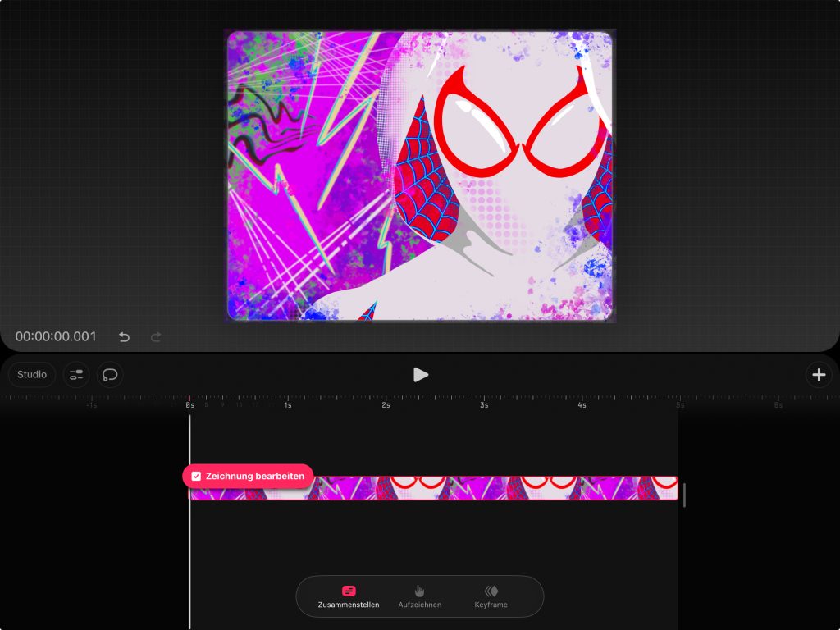This screenshot has height=630, width=840.
Task: Jump to the 4s ruler mark
Action: [582, 404]
